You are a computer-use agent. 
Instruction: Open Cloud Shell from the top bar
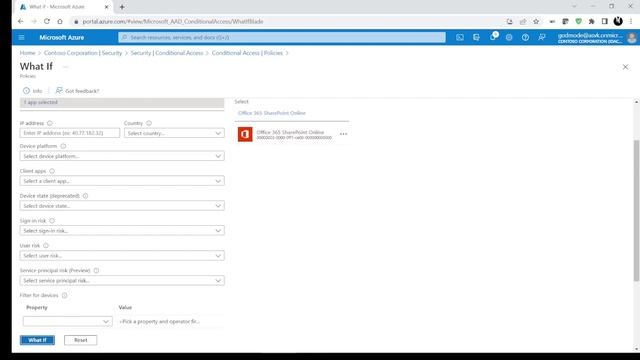[x=460, y=37]
